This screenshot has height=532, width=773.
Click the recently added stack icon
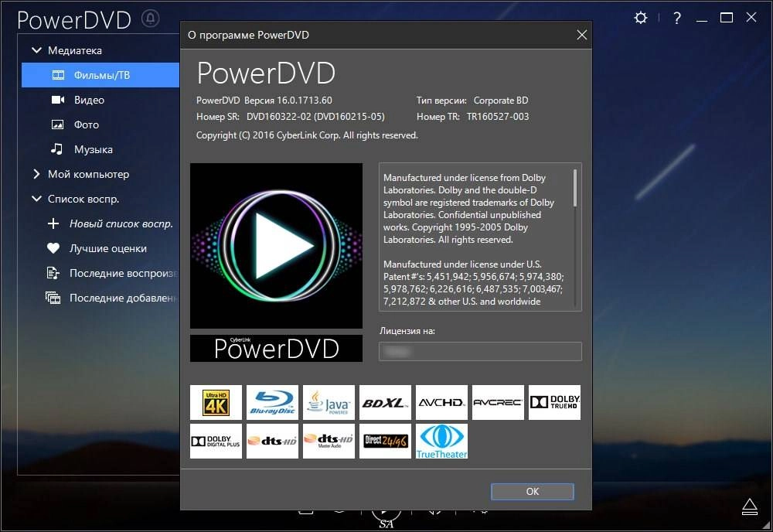(53, 298)
